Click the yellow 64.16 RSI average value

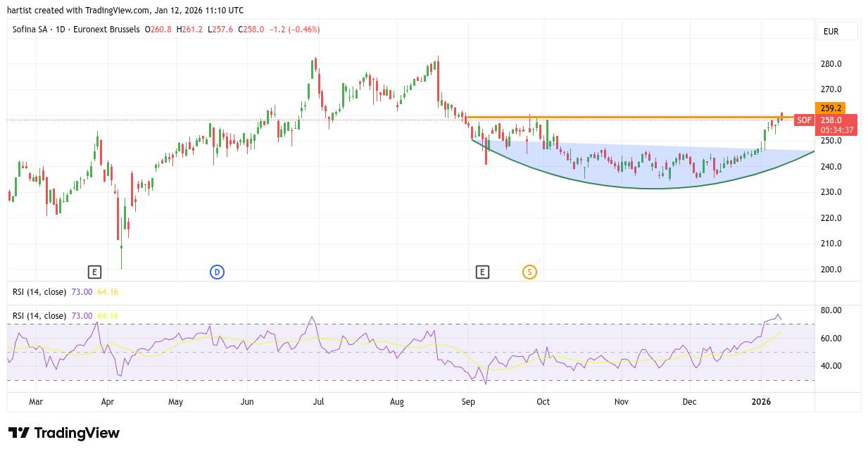pyautogui.click(x=108, y=316)
